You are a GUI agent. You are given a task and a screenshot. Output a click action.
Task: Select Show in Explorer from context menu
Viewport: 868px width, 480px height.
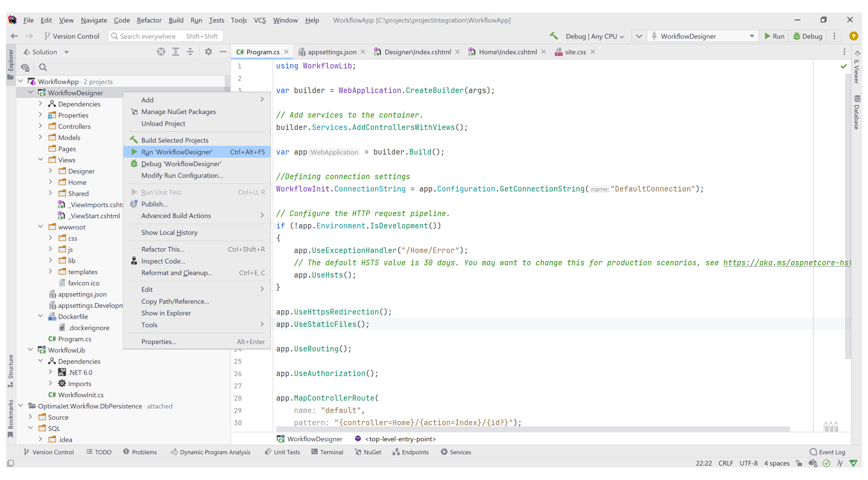click(x=197, y=313)
